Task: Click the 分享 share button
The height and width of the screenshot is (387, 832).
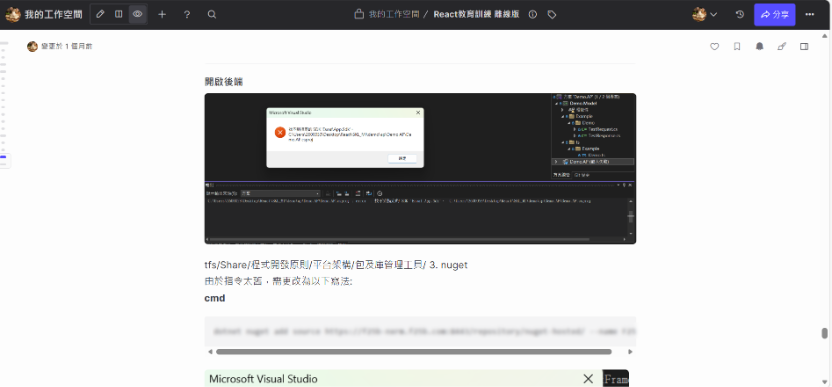Action: [x=774, y=14]
